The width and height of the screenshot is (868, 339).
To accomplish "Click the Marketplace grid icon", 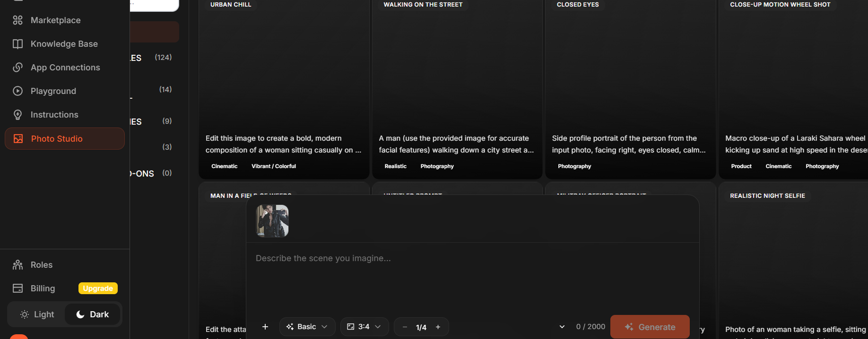I will [17, 20].
